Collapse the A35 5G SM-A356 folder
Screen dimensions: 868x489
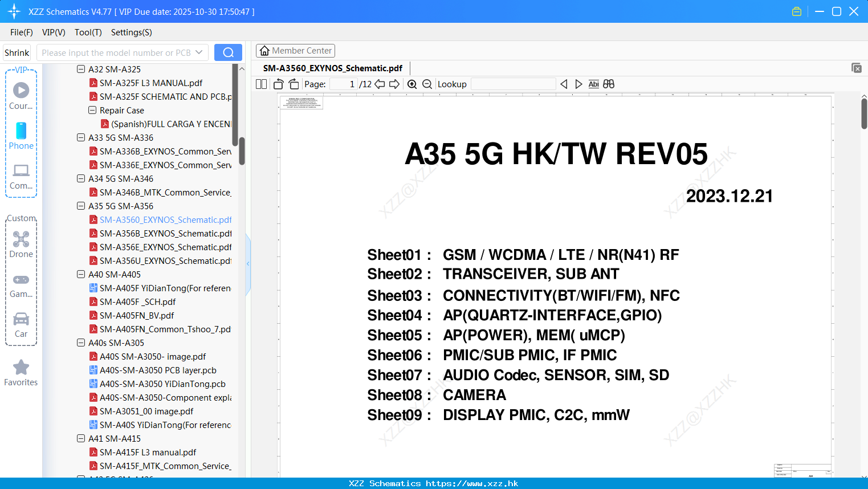pos(81,206)
